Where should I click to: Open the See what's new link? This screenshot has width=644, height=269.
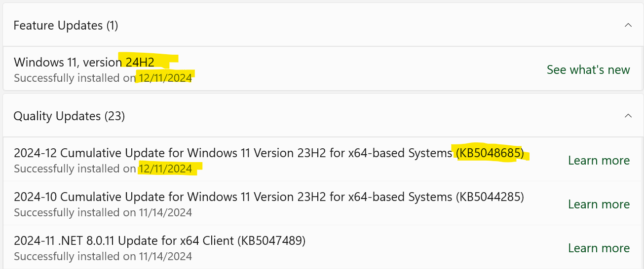588,69
